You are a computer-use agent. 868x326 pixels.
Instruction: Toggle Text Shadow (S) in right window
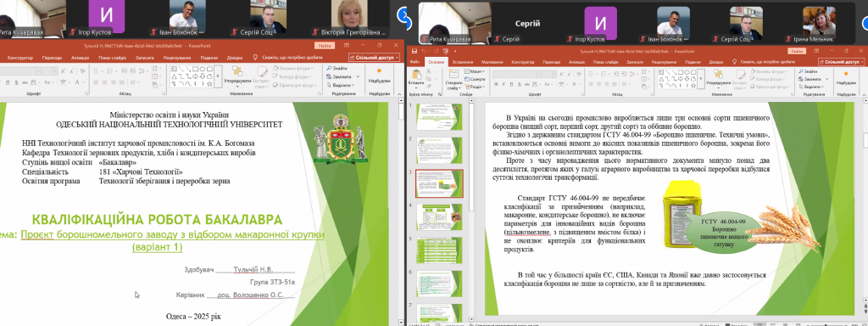tap(520, 84)
